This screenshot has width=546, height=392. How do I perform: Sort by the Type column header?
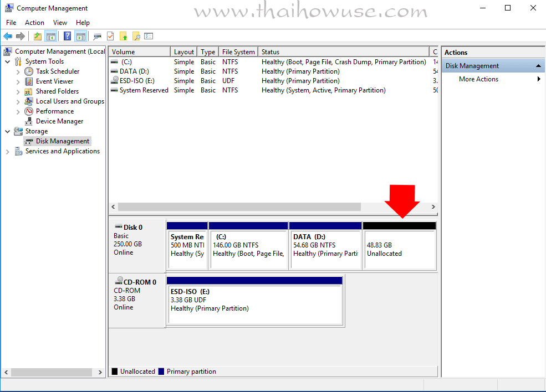pyautogui.click(x=208, y=52)
